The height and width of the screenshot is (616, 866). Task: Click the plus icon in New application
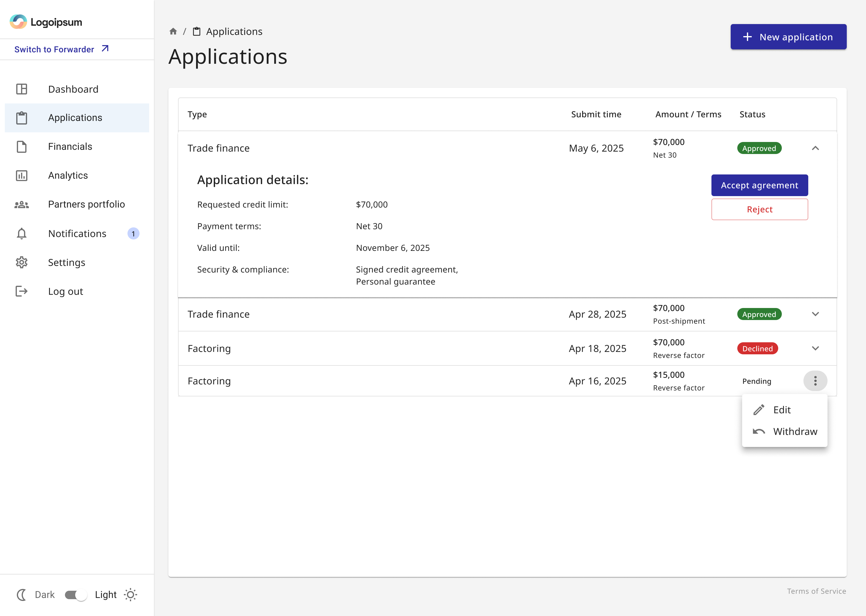(747, 37)
